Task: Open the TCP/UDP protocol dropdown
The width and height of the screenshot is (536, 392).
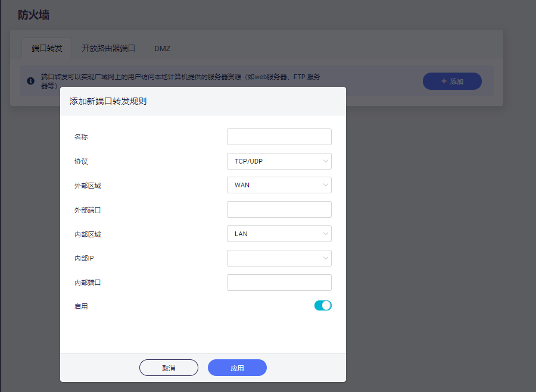Action: click(x=279, y=161)
